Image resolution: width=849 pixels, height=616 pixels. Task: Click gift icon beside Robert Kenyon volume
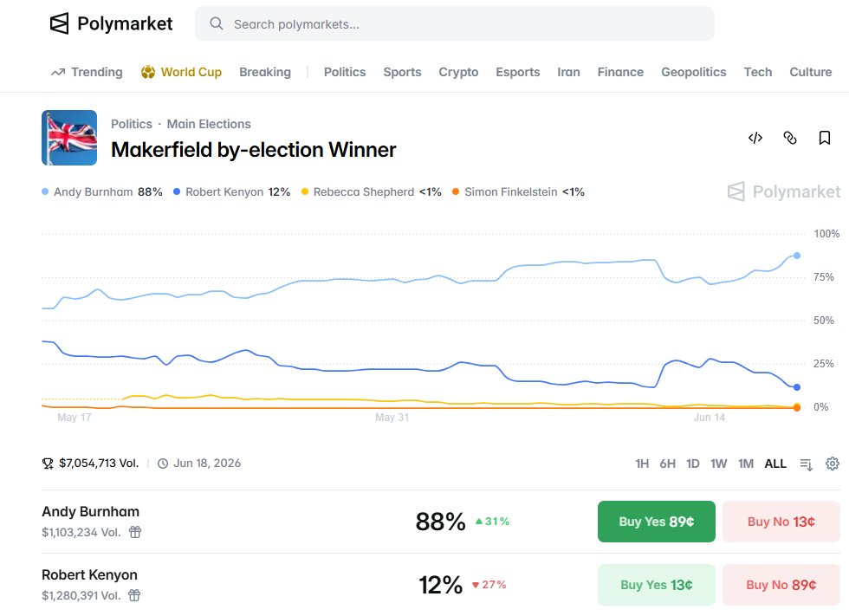(134, 595)
